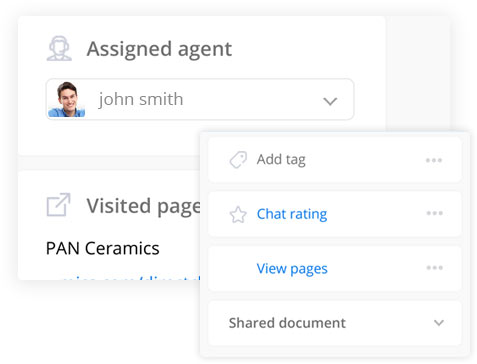
Task: Choose Add tag from the menu
Action: click(281, 160)
